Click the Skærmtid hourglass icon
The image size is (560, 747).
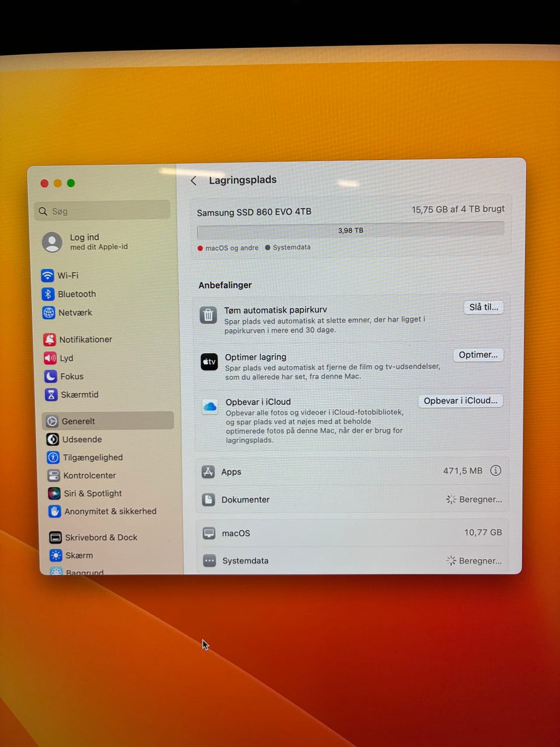51,395
